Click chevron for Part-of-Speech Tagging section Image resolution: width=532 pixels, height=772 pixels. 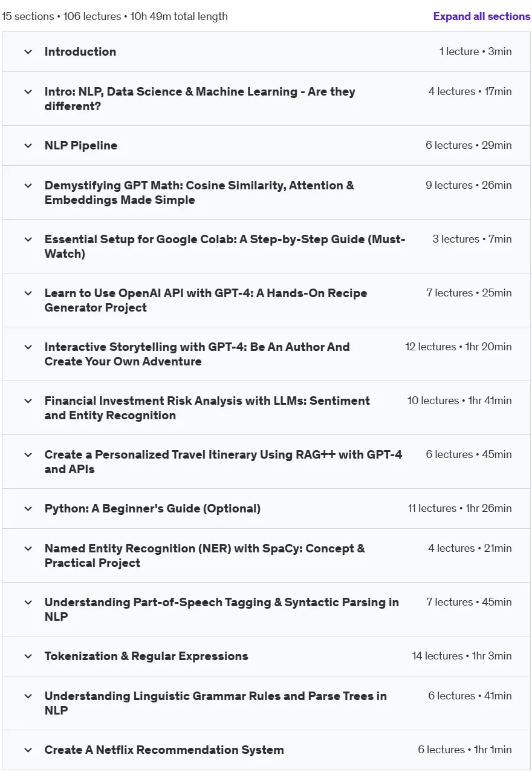pos(28,603)
